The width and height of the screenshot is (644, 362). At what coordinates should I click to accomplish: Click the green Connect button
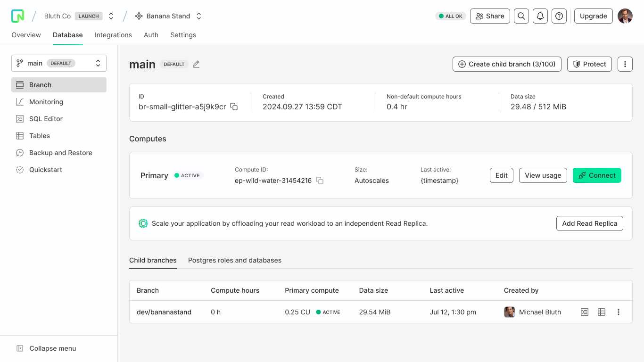click(596, 175)
